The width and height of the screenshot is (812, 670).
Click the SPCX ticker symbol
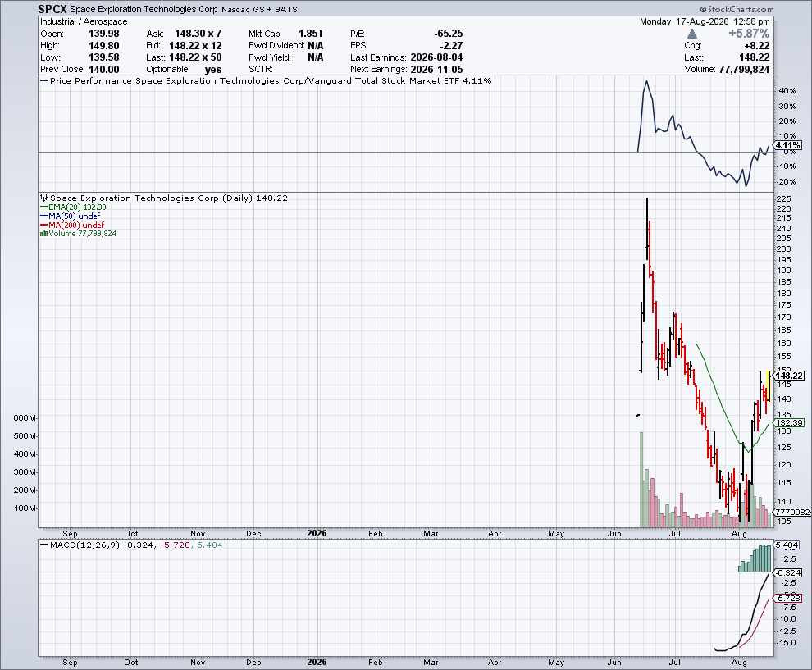click(x=52, y=9)
